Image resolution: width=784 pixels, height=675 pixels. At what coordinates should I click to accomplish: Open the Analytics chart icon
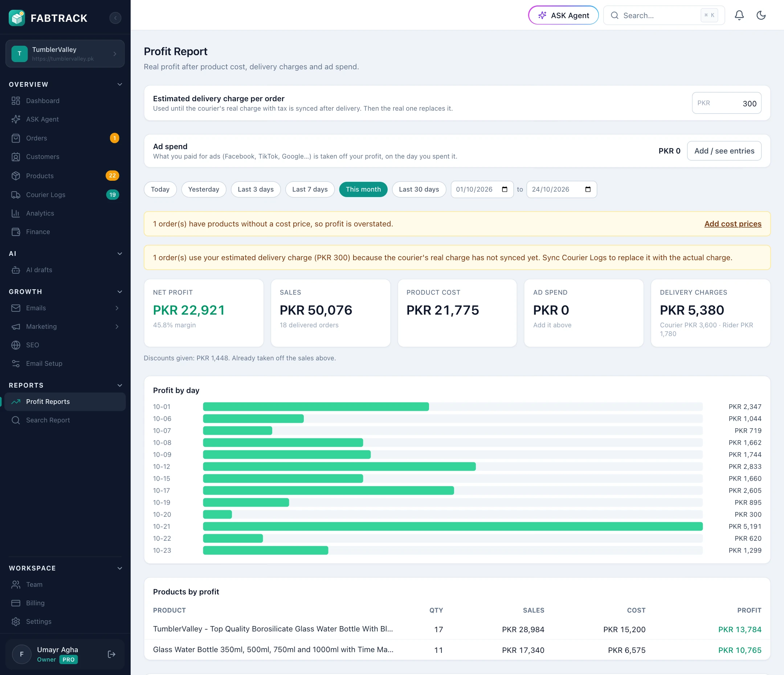[x=16, y=213]
